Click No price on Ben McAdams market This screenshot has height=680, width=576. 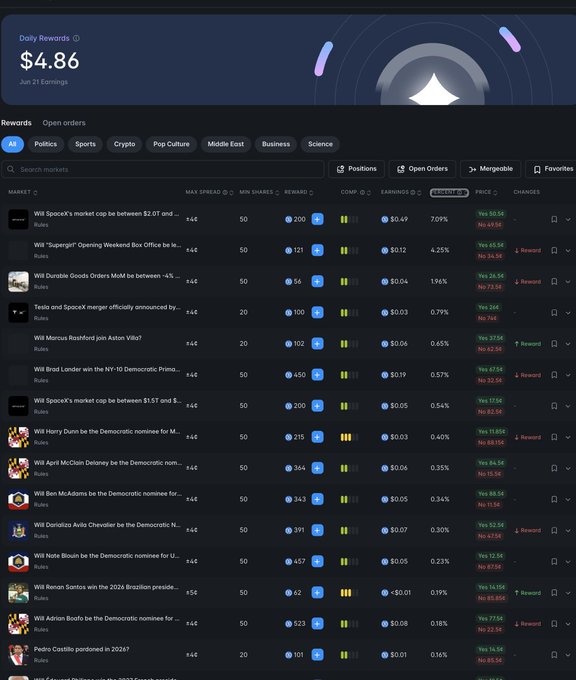pyautogui.click(x=489, y=505)
